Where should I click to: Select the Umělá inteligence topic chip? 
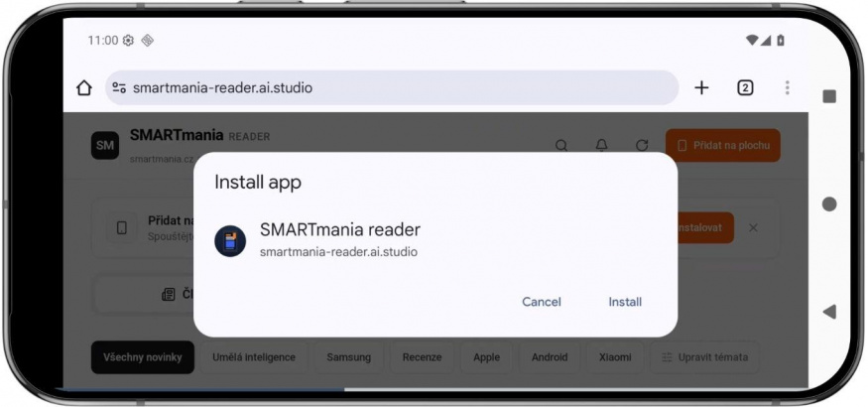(254, 357)
